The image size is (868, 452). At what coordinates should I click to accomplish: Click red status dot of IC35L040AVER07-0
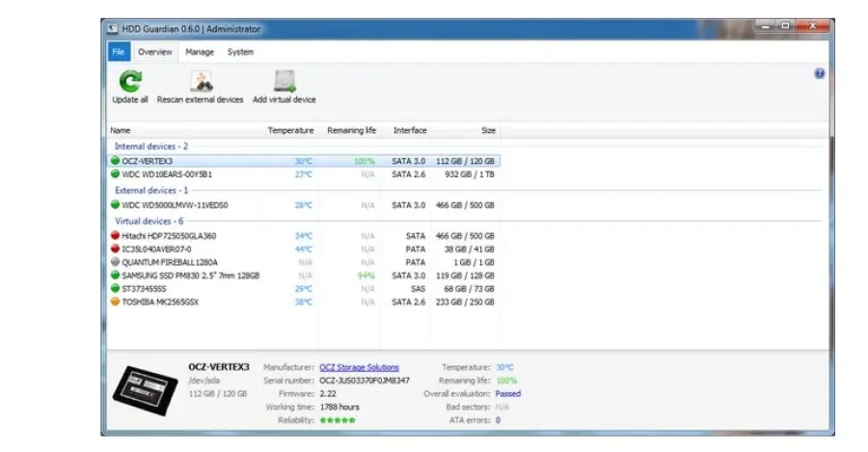click(115, 249)
